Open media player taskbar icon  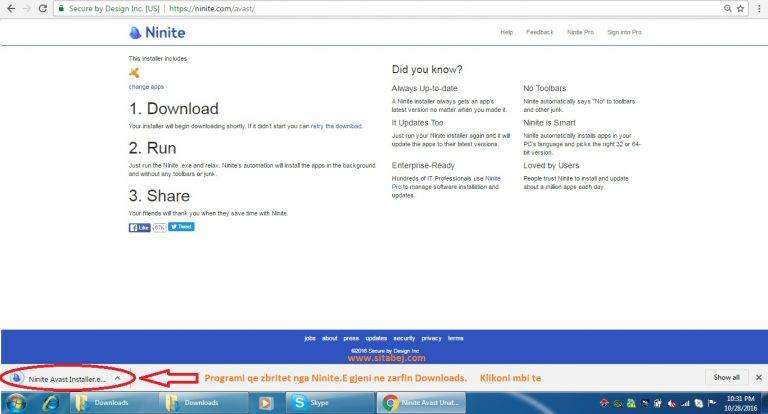[265, 403]
